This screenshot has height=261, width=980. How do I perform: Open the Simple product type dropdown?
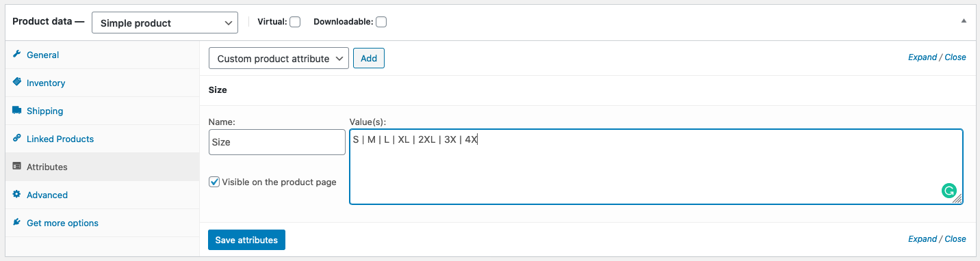[165, 23]
